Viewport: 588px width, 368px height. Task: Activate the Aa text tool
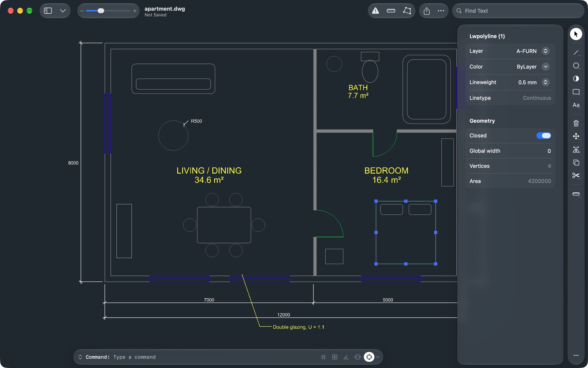pyautogui.click(x=576, y=105)
